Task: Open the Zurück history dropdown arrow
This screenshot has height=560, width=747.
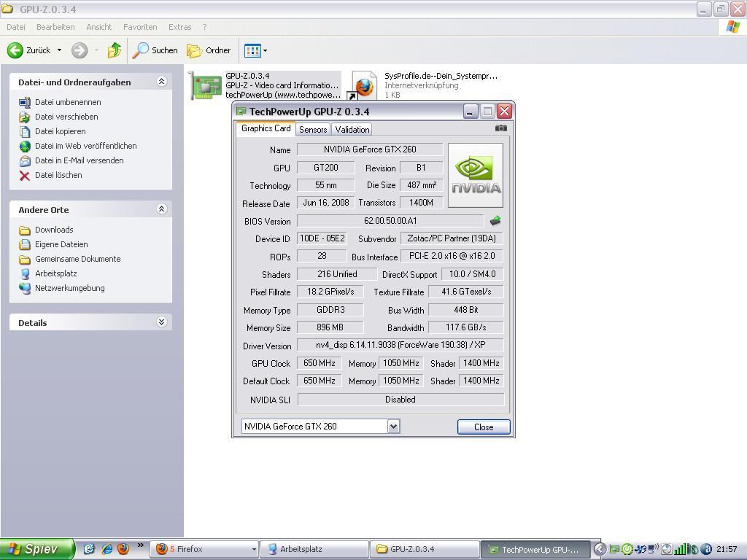Action: click(59, 50)
